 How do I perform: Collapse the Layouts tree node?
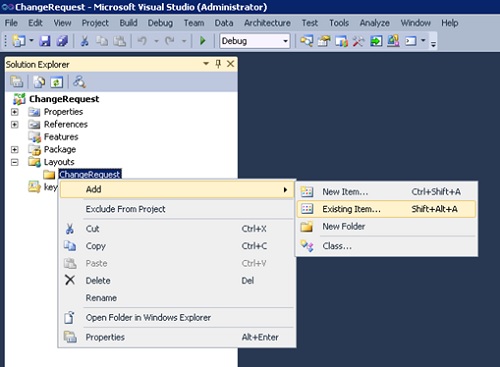(x=14, y=162)
